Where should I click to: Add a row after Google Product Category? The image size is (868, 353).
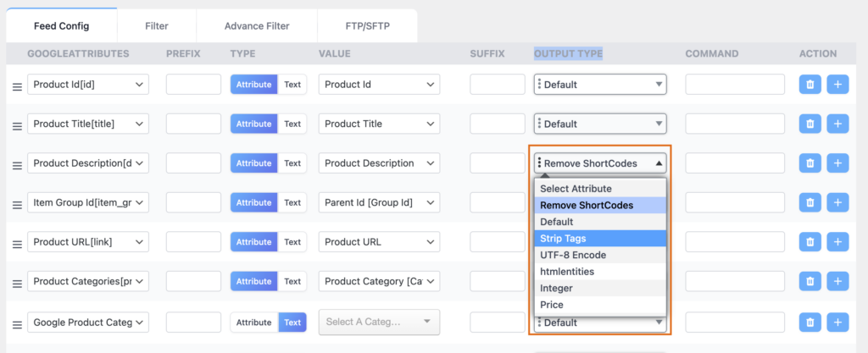tap(837, 322)
